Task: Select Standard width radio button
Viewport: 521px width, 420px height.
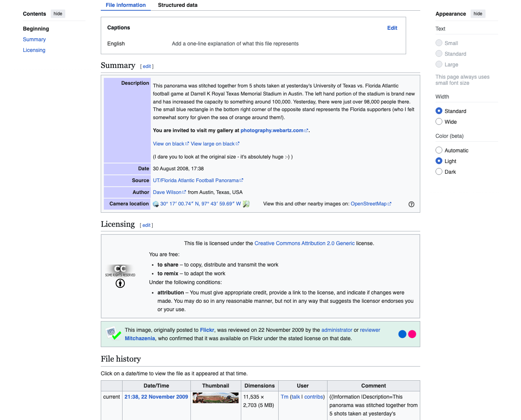Action: pos(439,111)
